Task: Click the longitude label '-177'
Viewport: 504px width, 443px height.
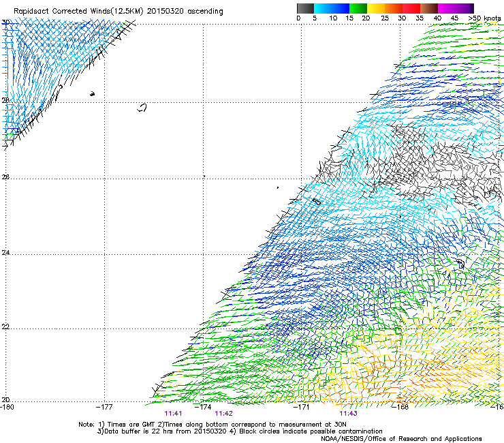Action: tap(104, 407)
